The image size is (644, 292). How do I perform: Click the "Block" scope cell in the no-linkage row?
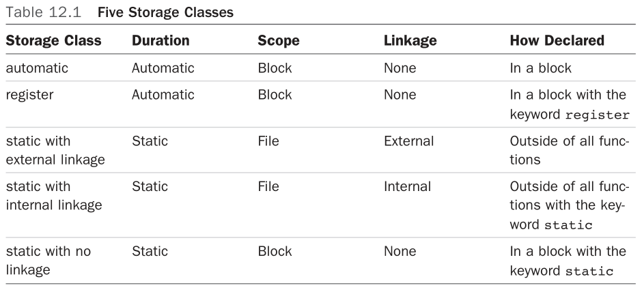point(275,251)
